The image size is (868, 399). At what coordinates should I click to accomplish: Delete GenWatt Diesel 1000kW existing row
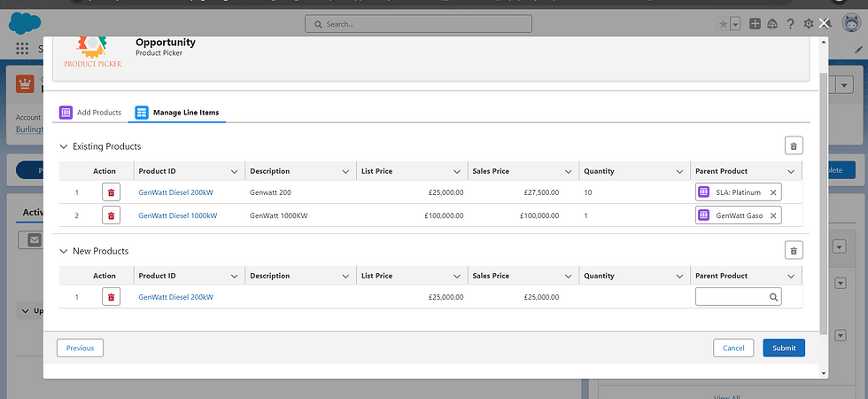[111, 215]
